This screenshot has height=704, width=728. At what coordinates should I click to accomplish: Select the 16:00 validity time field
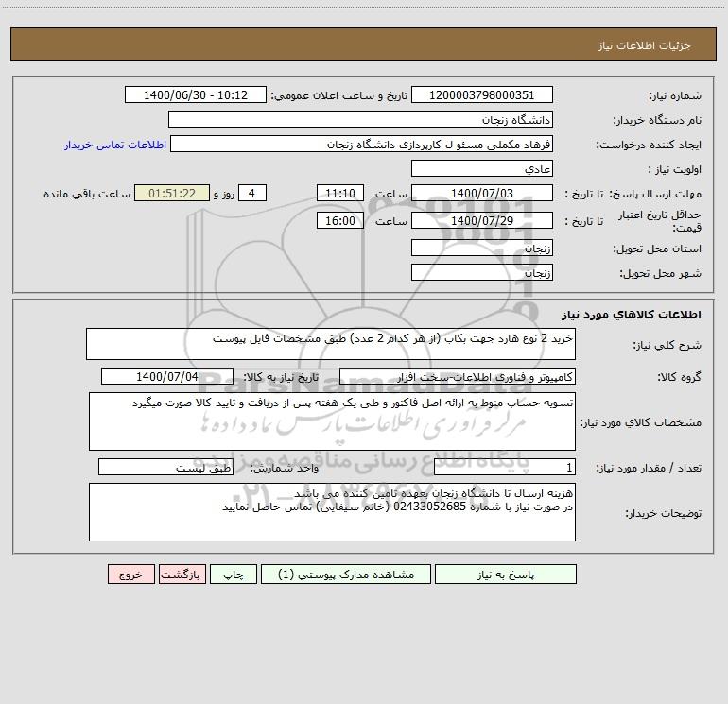[x=339, y=220]
